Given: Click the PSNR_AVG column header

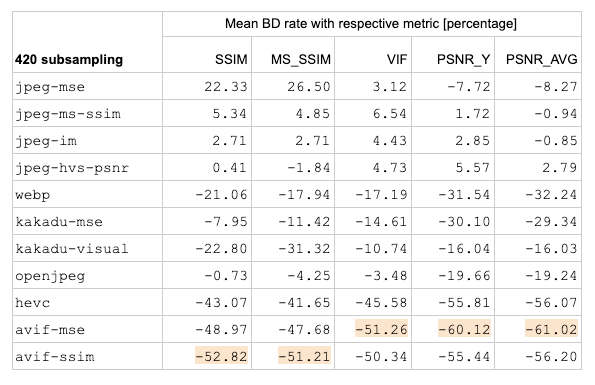Looking at the screenshot, I should pyautogui.click(x=541, y=59).
